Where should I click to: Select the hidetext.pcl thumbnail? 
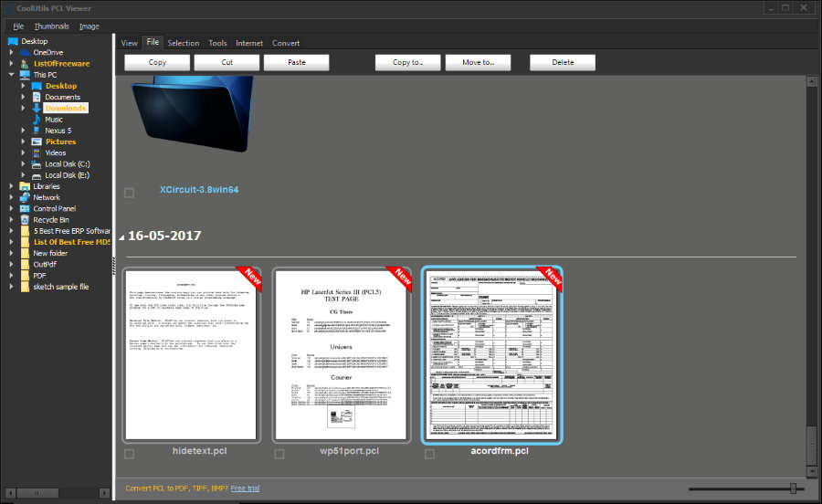click(192, 354)
